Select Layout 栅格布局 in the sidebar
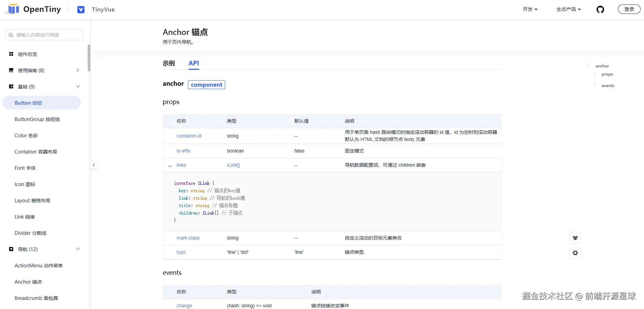This screenshot has width=644, height=309. coord(32,201)
